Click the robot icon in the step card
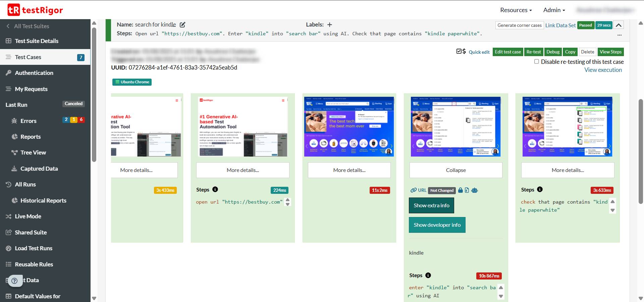Screen dimensions: 644x302 (x=474, y=190)
